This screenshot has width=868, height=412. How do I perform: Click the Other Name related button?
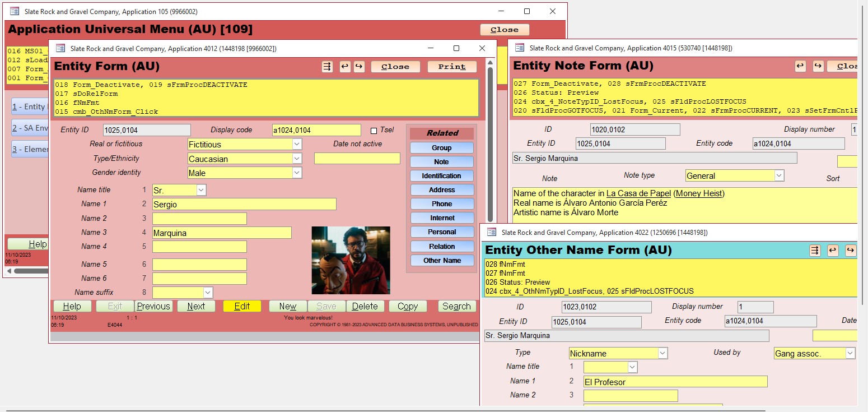pos(441,261)
